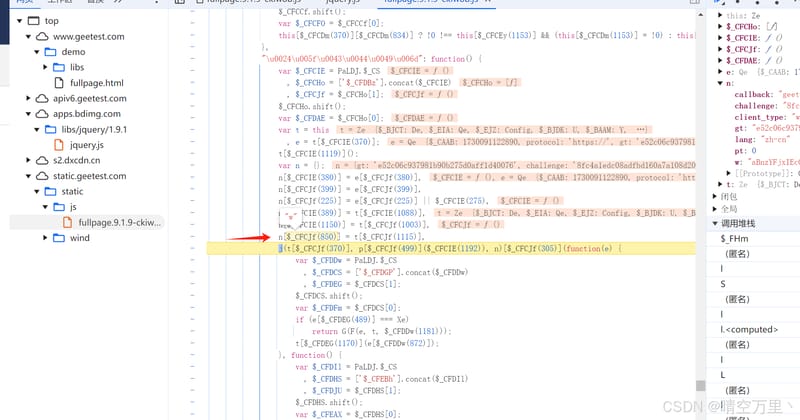The width and height of the screenshot is (800, 420).
Task: Collapse the www.geetest.com domain node
Action: 28,37
